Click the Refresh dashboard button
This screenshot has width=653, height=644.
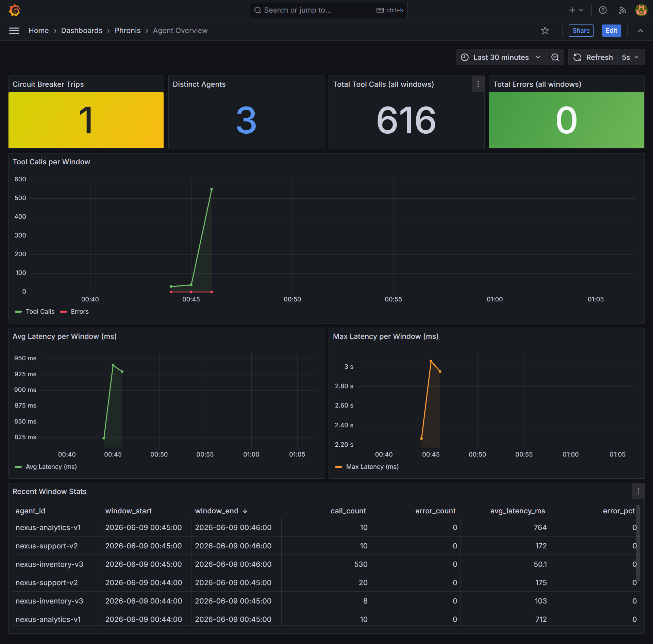[593, 57]
